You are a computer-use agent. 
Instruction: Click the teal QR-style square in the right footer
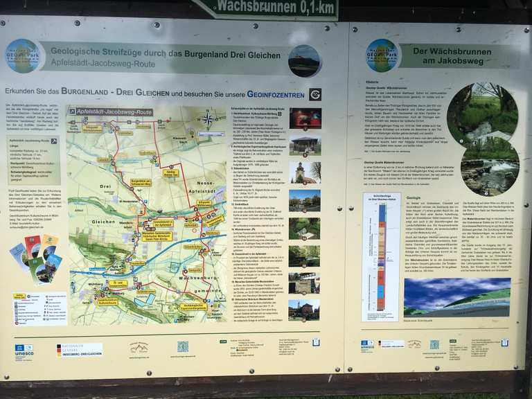pyautogui.click(x=434, y=344)
